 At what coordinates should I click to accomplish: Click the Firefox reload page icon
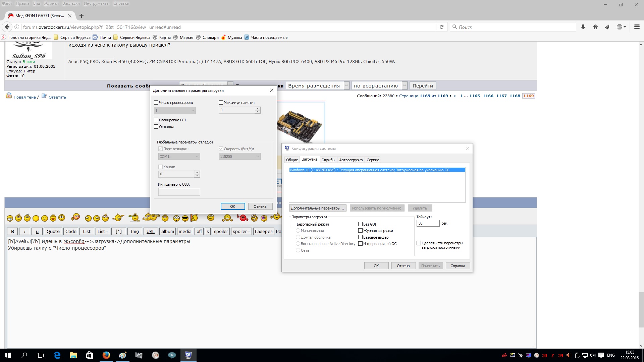(x=441, y=27)
